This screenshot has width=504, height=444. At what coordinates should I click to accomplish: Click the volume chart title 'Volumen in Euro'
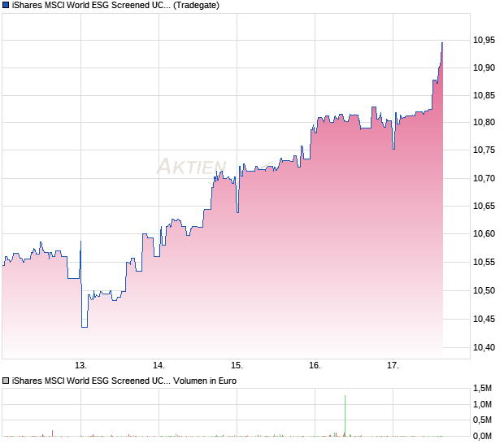pos(205,381)
